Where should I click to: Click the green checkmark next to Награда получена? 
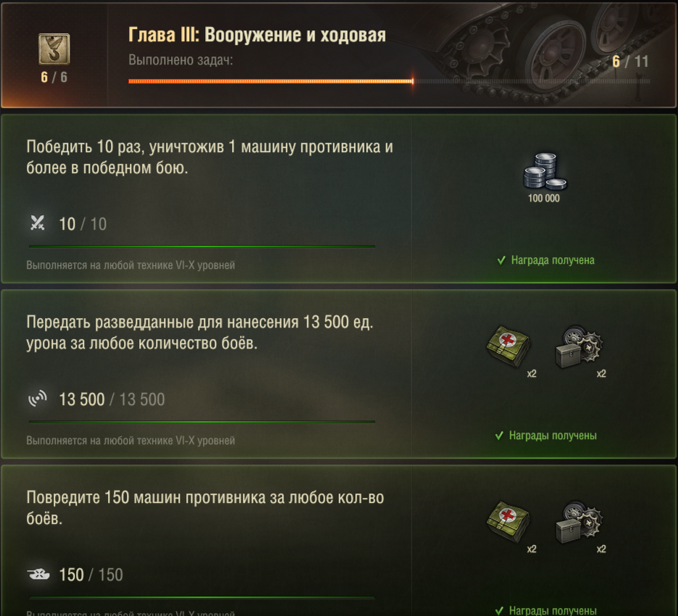[501, 260]
